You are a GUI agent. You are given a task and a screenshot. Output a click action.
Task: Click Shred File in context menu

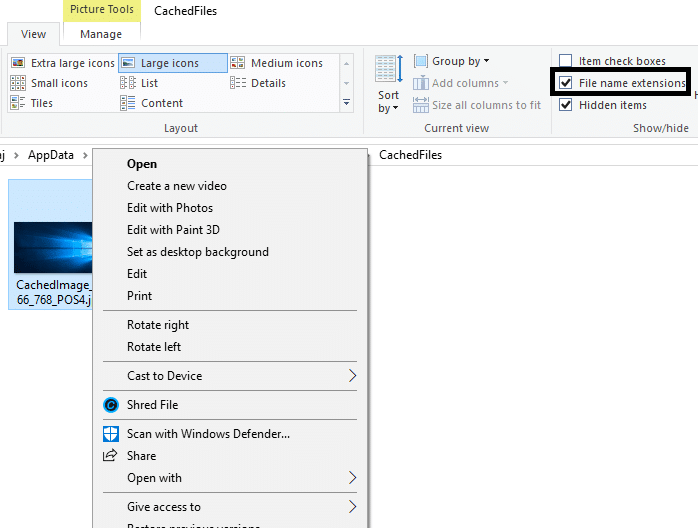coord(230,405)
